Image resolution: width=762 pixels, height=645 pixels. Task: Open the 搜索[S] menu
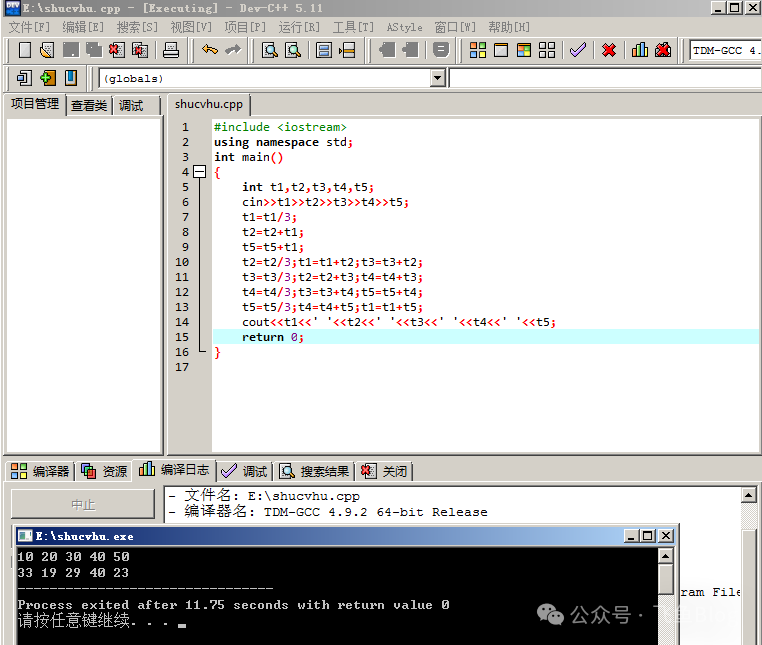coord(137,27)
